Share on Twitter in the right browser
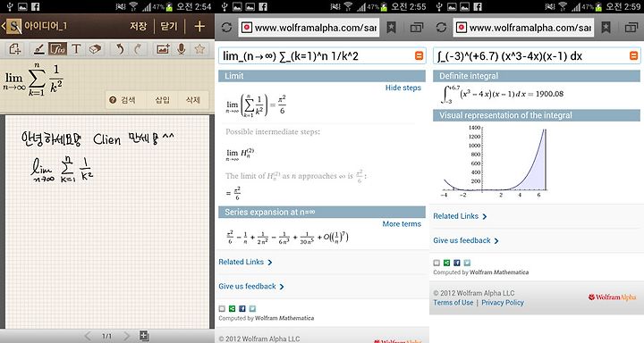Viewport: 644px width, 343px height. [467, 263]
